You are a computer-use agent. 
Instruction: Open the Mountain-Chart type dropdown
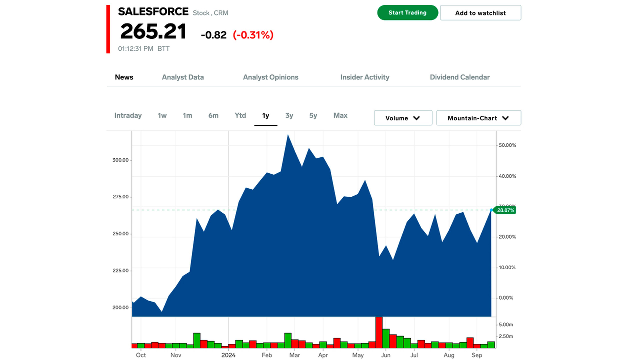(478, 118)
